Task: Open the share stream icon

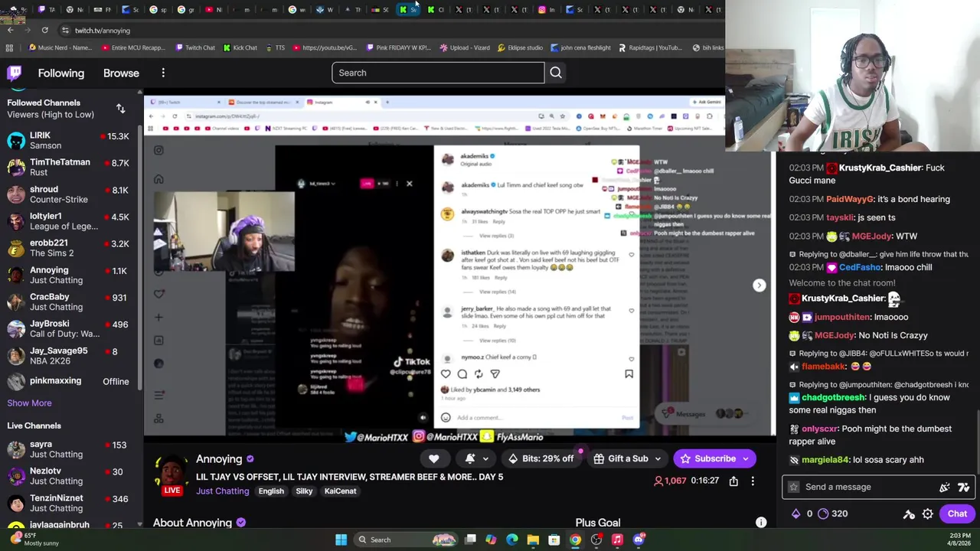Action: 733,481
